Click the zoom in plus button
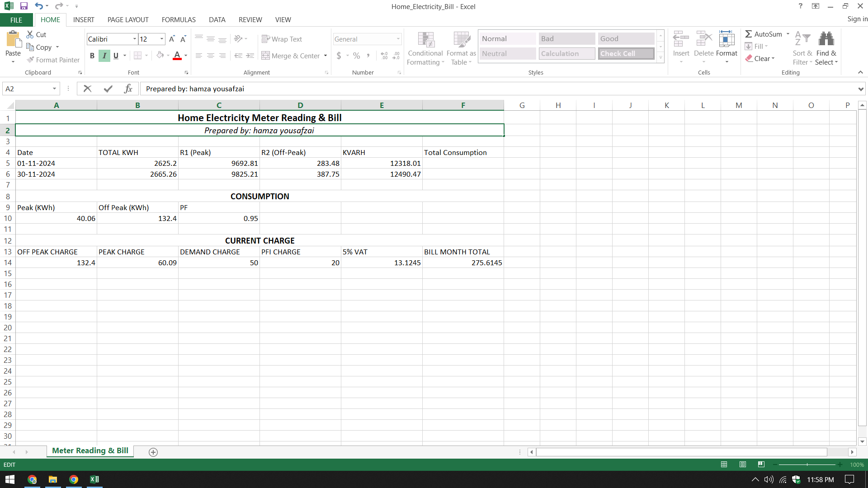The width and height of the screenshot is (868, 488). coord(840,465)
